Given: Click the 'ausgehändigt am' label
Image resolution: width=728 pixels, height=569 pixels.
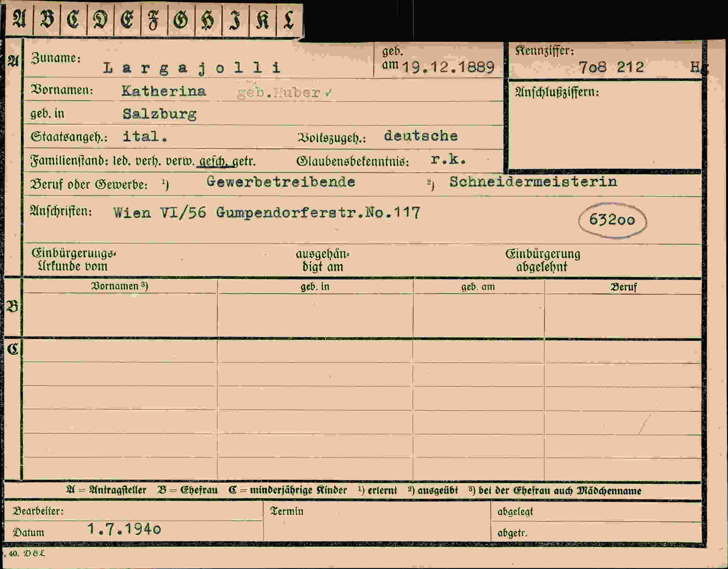Looking at the screenshot, I should [323, 260].
